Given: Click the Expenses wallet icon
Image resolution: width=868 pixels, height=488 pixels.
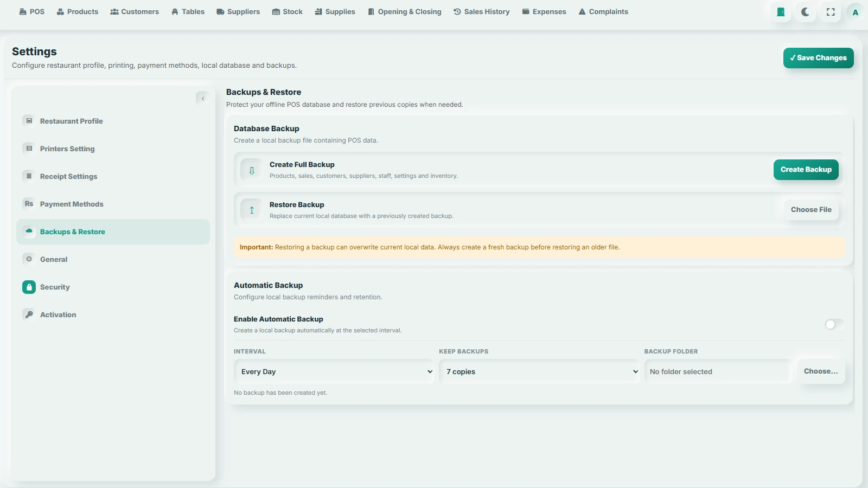Looking at the screenshot, I should 526,11.
